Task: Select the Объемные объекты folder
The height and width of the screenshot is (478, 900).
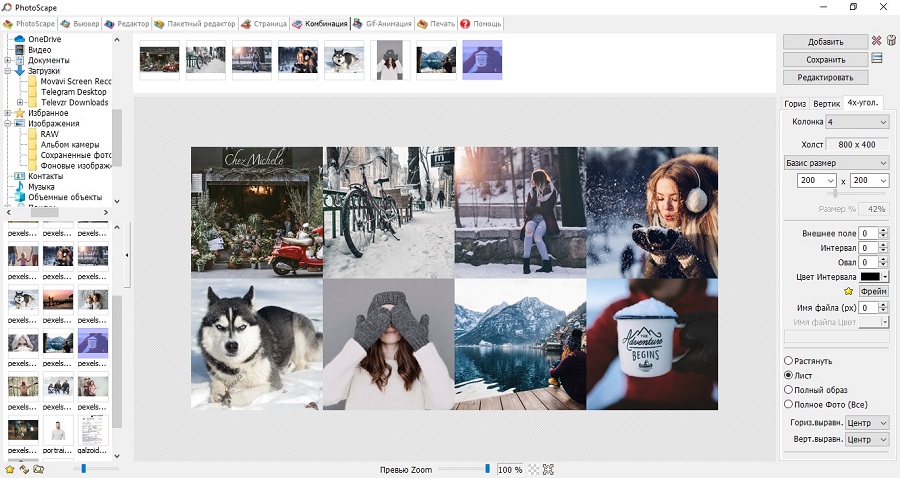Action: (x=65, y=197)
